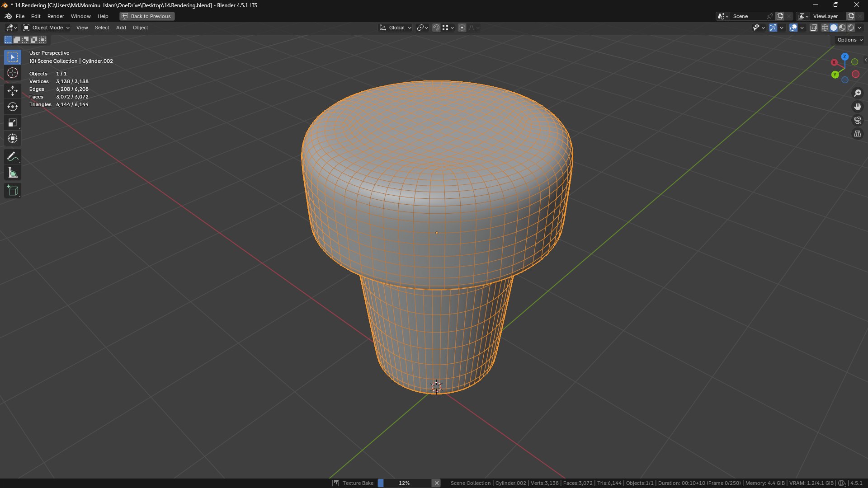Open the Window menu
Screen dimensions: 868x488
(80, 16)
